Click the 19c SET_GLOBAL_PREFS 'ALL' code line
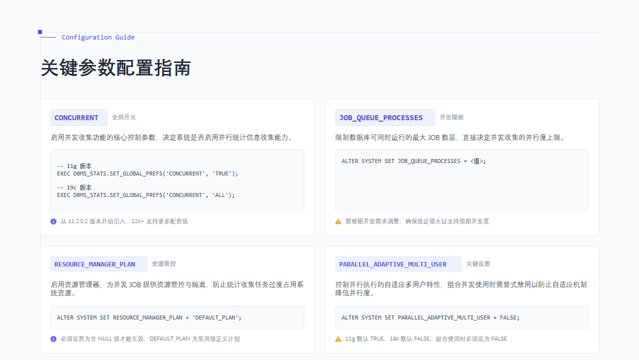Image resolution: width=639 pixels, height=360 pixels. [146, 195]
